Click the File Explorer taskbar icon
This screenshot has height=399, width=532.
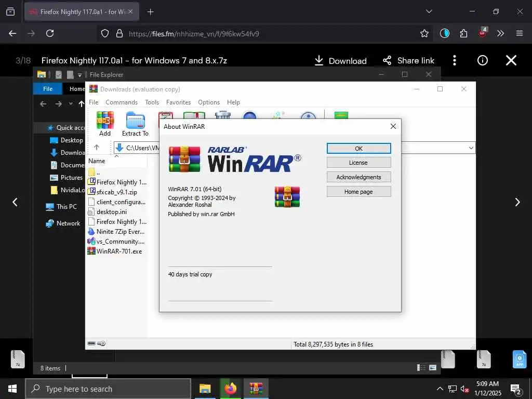tap(205, 389)
